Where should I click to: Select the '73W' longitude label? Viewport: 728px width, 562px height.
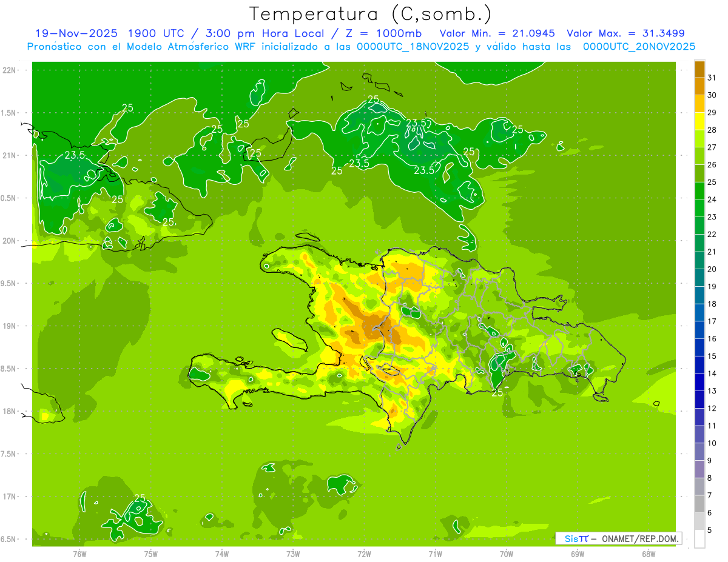point(293,554)
